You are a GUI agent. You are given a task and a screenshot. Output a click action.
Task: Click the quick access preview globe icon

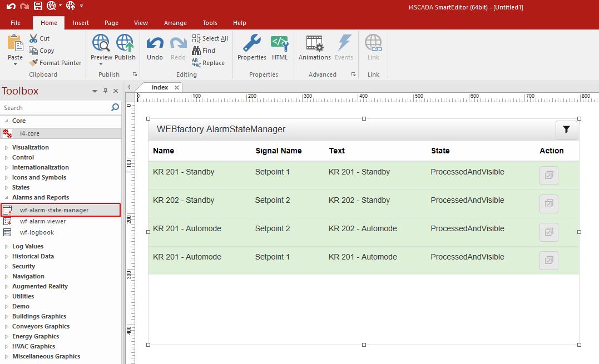tap(51, 6)
